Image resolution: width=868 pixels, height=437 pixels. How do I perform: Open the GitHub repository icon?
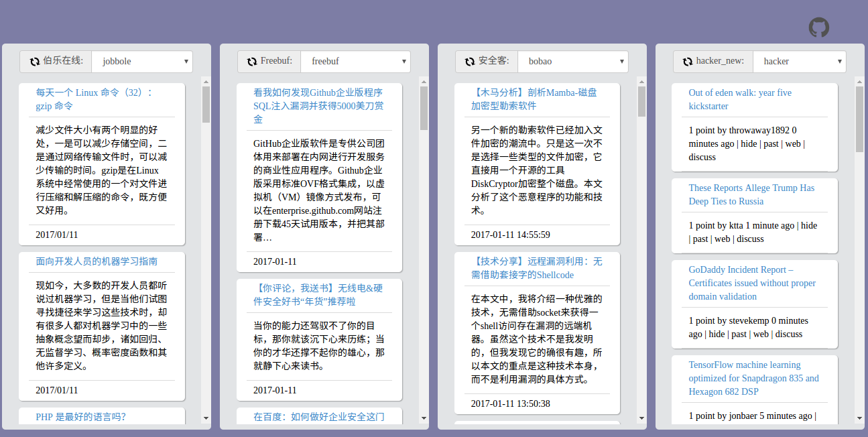coord(818,27)
